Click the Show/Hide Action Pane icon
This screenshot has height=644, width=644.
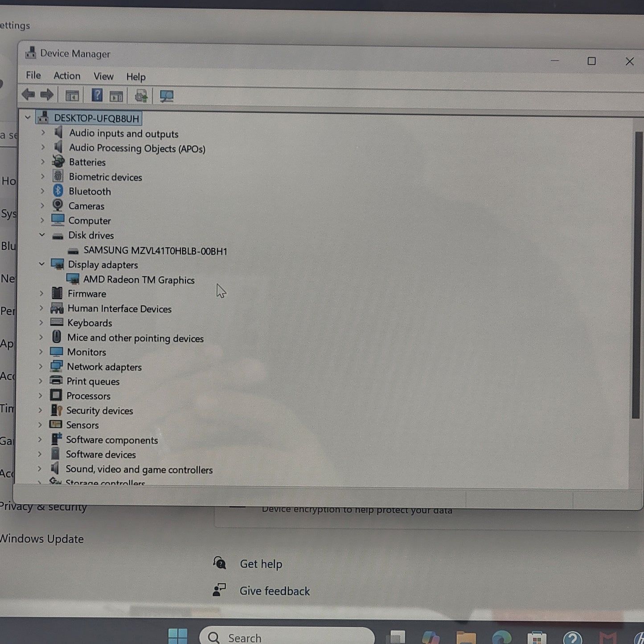[116, 95]
